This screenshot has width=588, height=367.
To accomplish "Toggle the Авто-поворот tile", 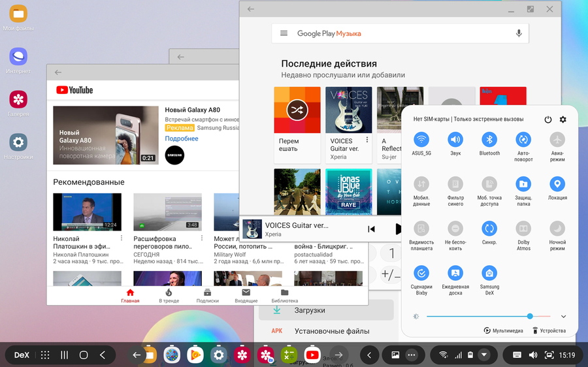I will (x=523, y=140).
